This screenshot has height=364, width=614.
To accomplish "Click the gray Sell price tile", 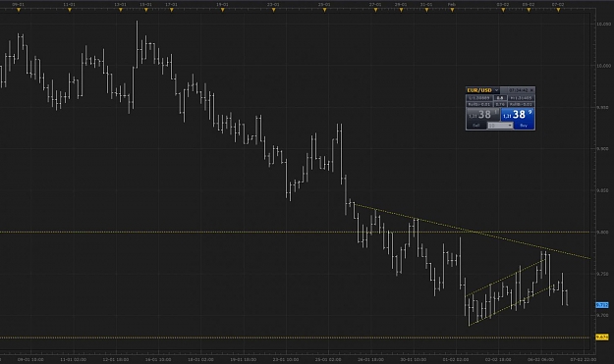I will pyautogui.click(x=483, y=115).
